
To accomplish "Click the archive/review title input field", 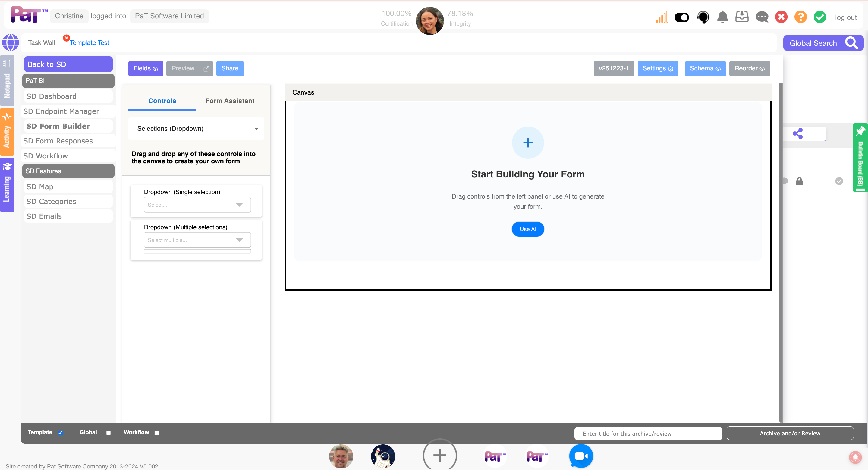I will tap(648, 433).
